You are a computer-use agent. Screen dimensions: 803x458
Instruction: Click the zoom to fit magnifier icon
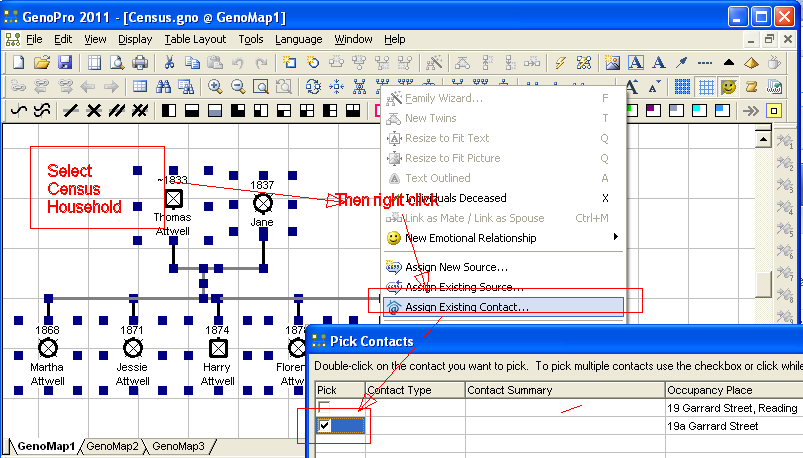click(x=261, y=86)
